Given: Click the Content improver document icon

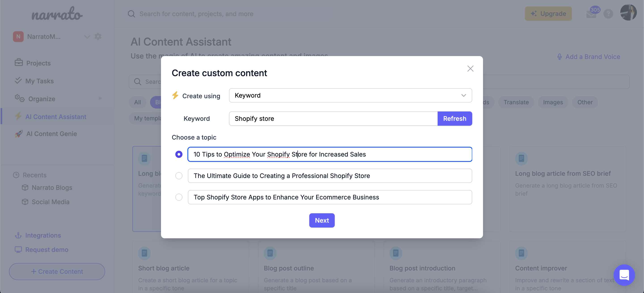Looking at the screenshot, I should 521,253.
